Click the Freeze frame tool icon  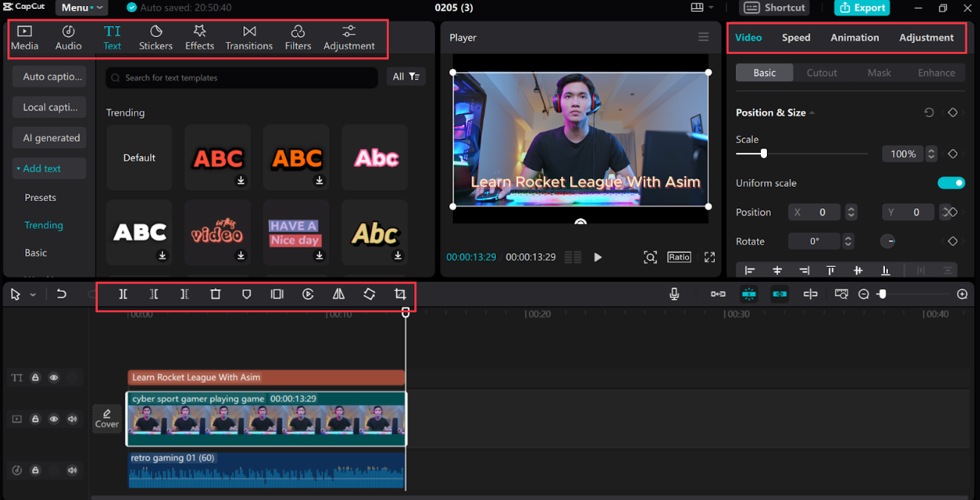pyautogui.click(x=277, y=295)
